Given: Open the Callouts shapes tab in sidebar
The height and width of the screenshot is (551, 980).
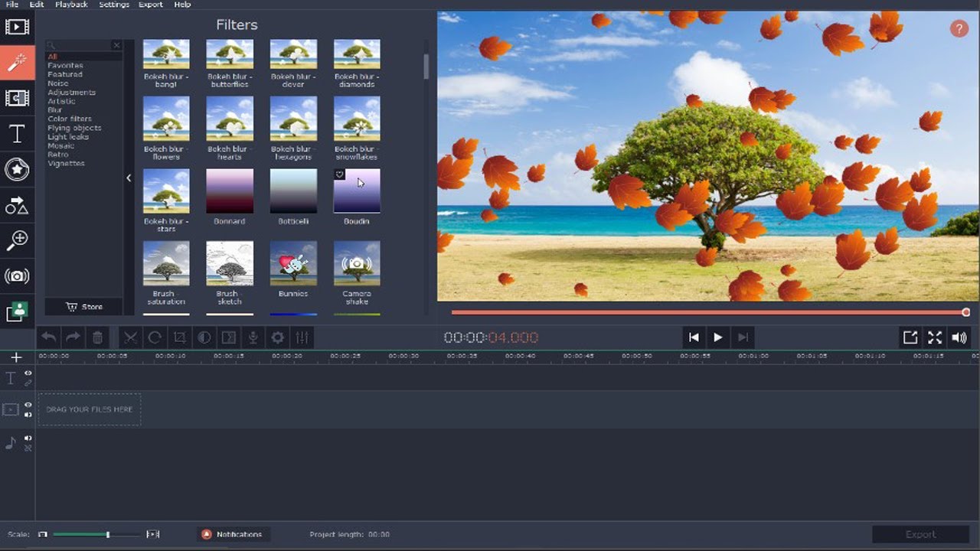Looking at the screenshot, I should click(x=17, y=205).
